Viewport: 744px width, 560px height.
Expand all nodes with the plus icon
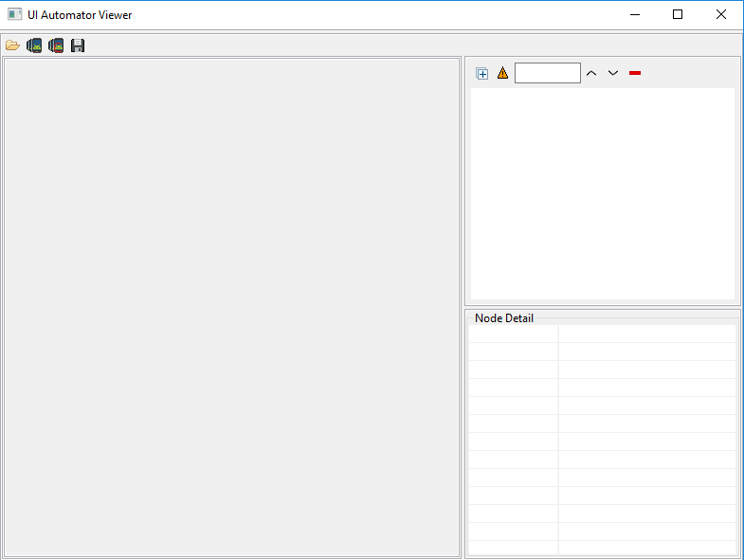click(482, 74)
